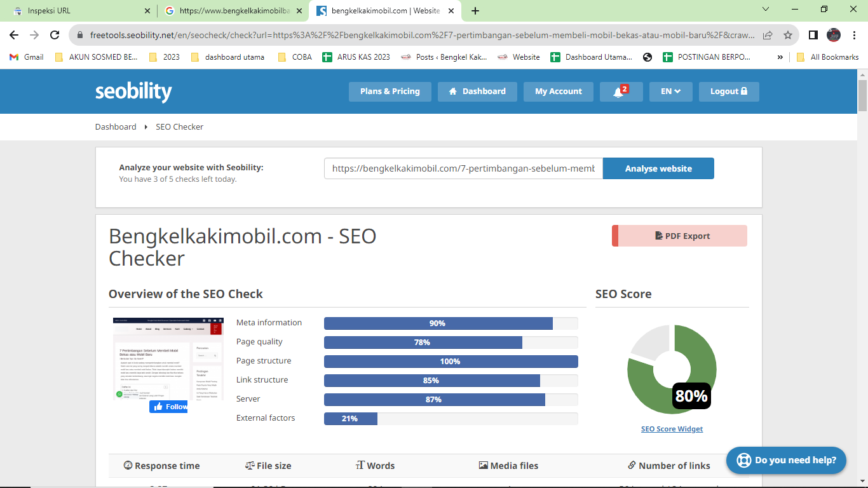Close the Inspeksi URL tab
This screenshot has width=868, height=488.
[x=147, y=11]
